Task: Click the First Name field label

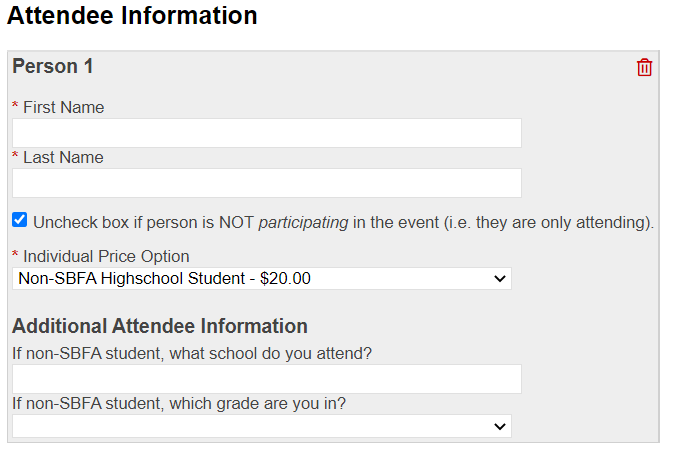Action: pyautogui.click(x=64, y=107)
